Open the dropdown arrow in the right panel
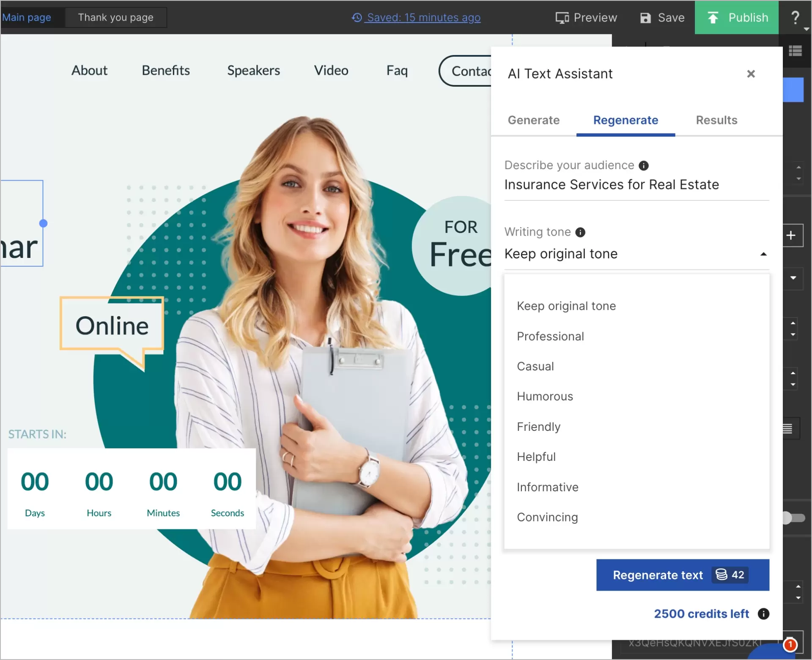The height and width of the screenshot is (660, 812). pos(794,278)
